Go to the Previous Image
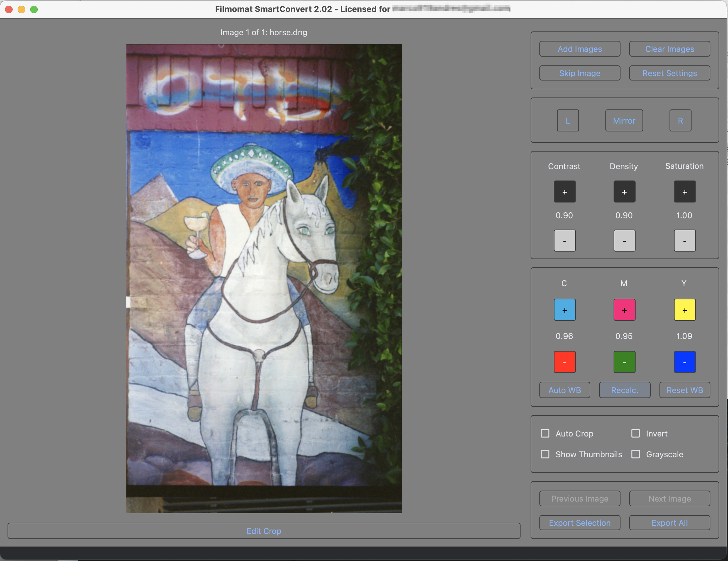728x561 pixels. [x=580, y=499]
